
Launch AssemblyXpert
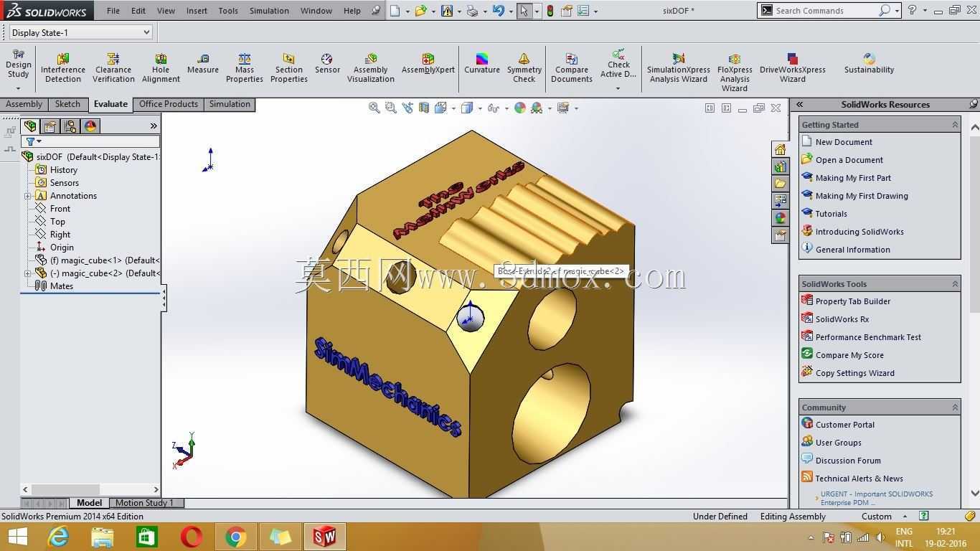point(428,63)
